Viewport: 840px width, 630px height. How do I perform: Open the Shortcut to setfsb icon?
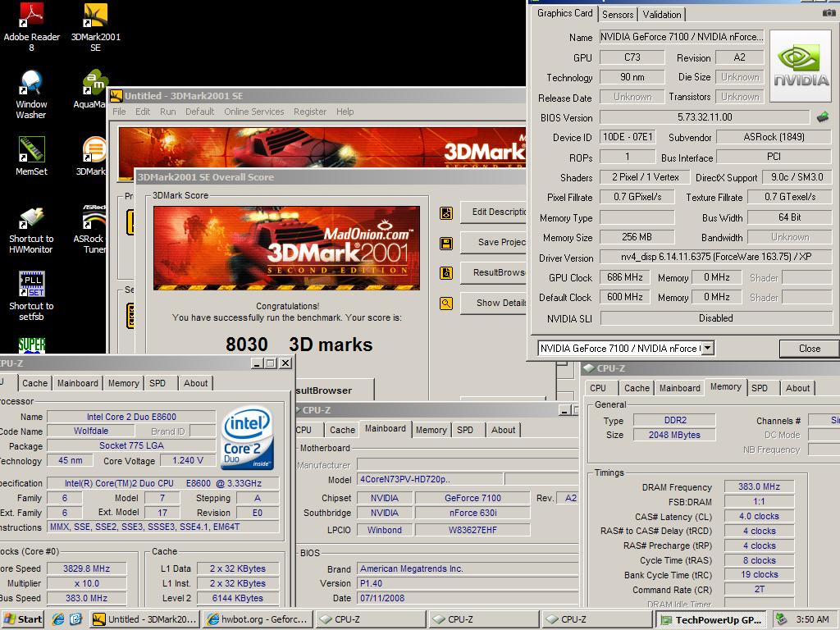click(x=31, y=296)
